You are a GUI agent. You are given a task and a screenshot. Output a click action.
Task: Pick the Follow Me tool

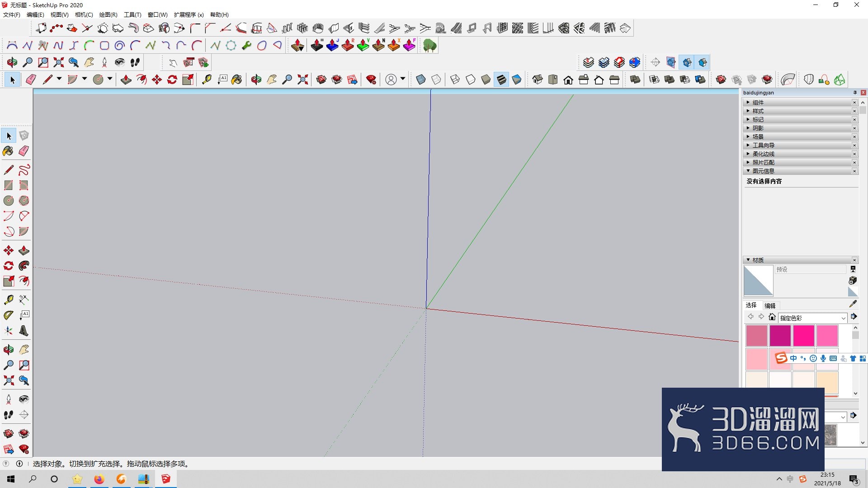click(x=24, y=266)
